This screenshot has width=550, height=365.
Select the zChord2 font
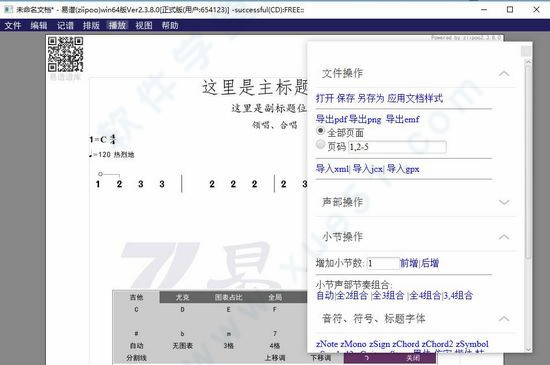[437, 344]
